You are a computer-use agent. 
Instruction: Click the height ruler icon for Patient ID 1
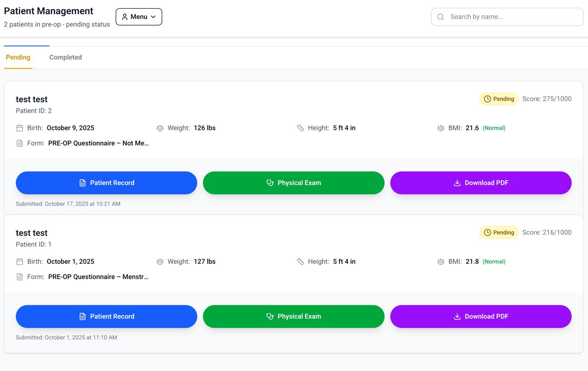click(301, 261)
